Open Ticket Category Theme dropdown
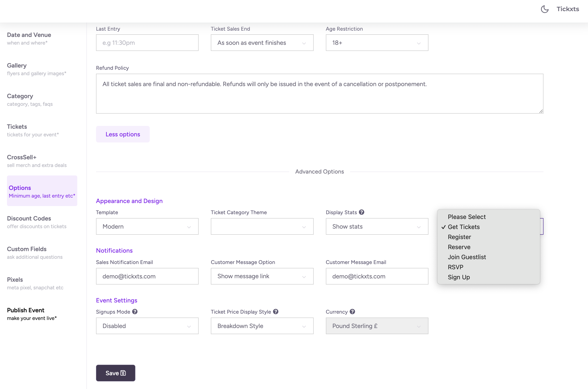Viewport: 588px width, 389px height. pyautogui.click(x=262, y=226)
